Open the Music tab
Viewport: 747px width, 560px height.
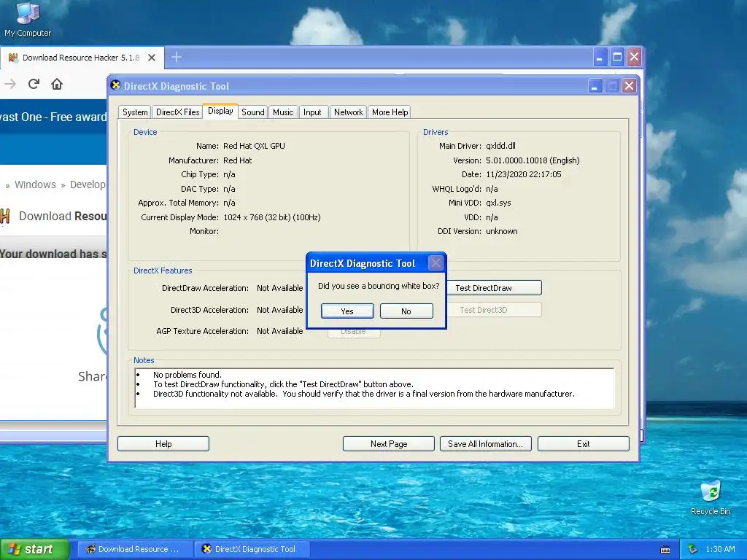pyautogui.click(x=283, y=112)
